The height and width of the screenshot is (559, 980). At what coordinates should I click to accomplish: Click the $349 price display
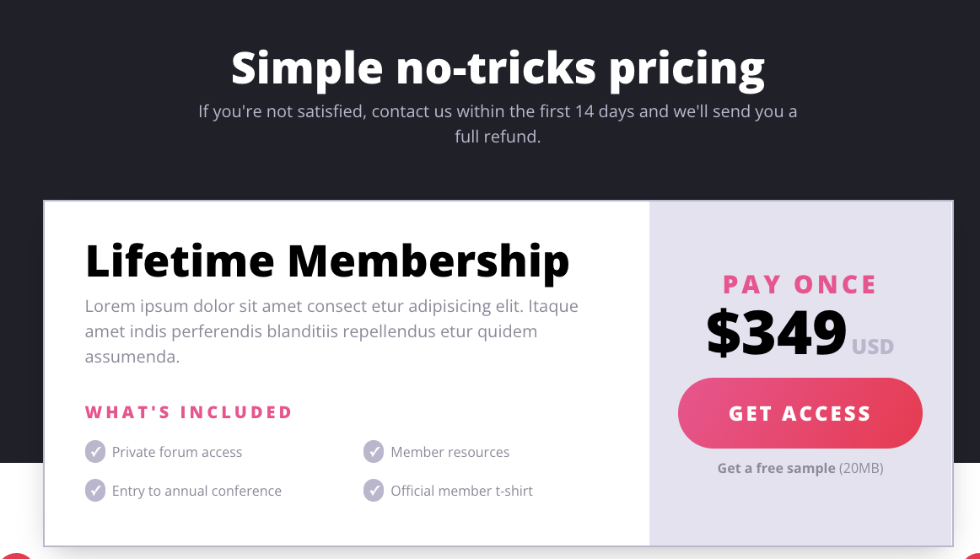778,334
